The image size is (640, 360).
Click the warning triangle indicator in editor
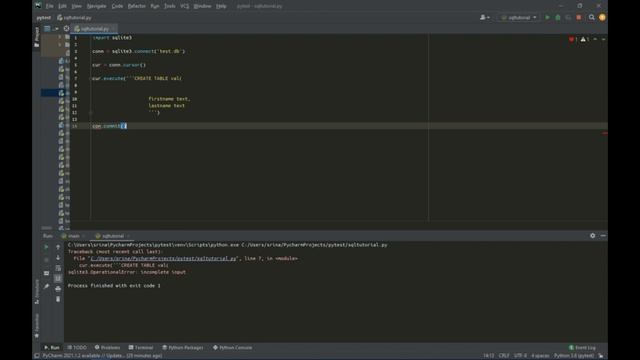tap(584, 39)
